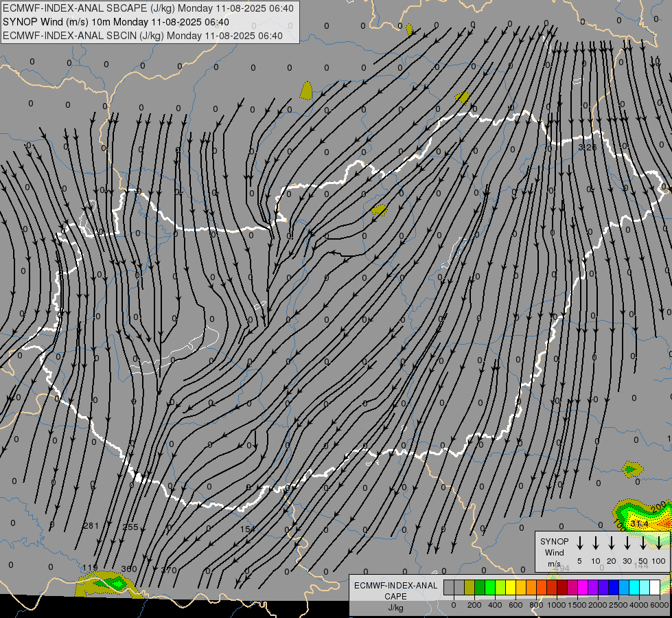Click the 30 speed label in wind legend
The image size is (672, 618).
pos(627,561)
